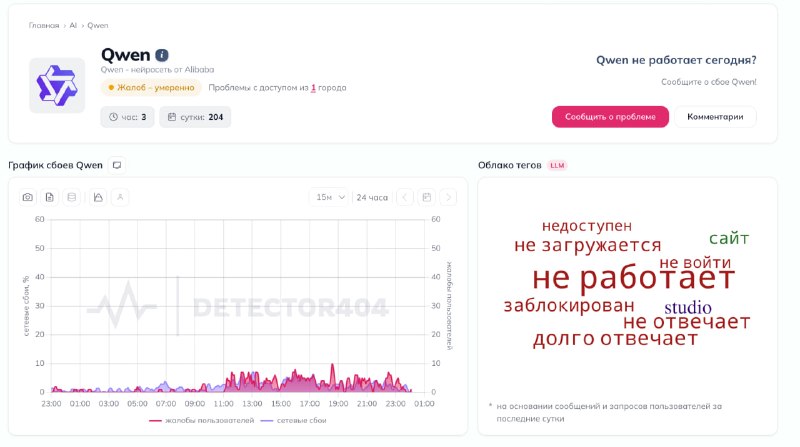Open the date picker calendar icon
800x447 pixels.
(x=427, y=197)
